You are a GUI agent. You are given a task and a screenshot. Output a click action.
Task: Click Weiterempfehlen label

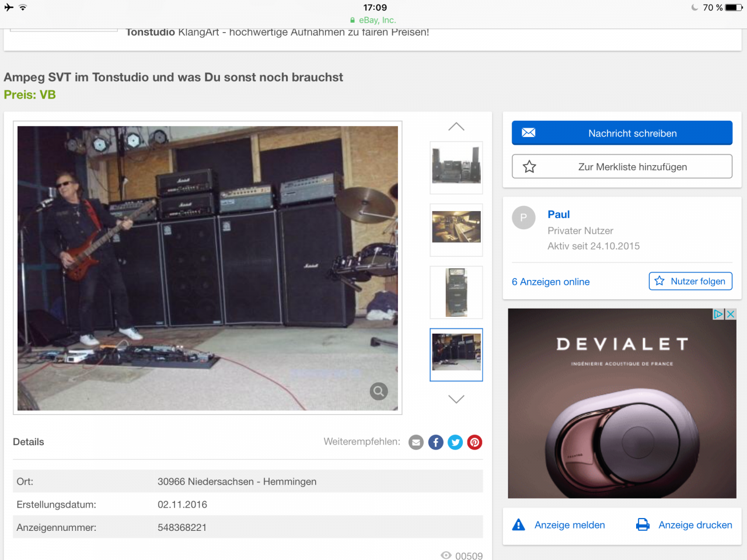pyautogui.click(x=362, y=442)
